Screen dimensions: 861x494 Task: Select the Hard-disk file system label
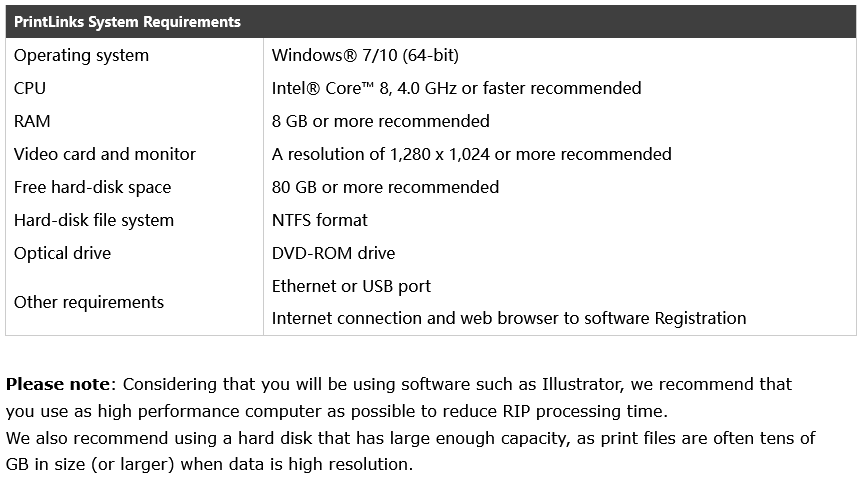pyautogui.click(x=94, y=220)
